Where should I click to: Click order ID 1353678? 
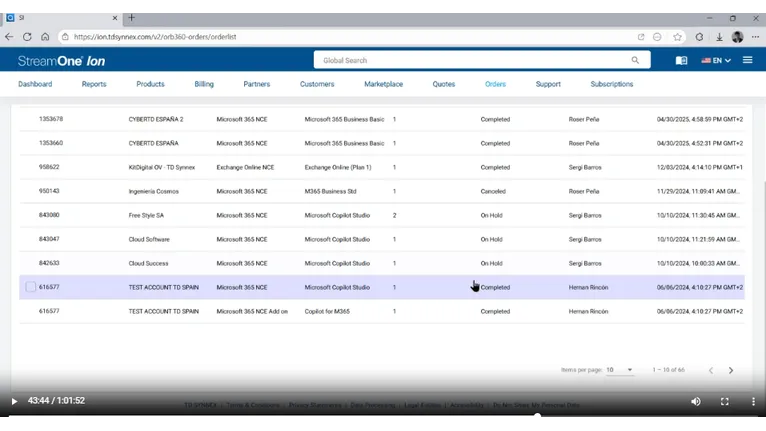(x=51, y=119)
